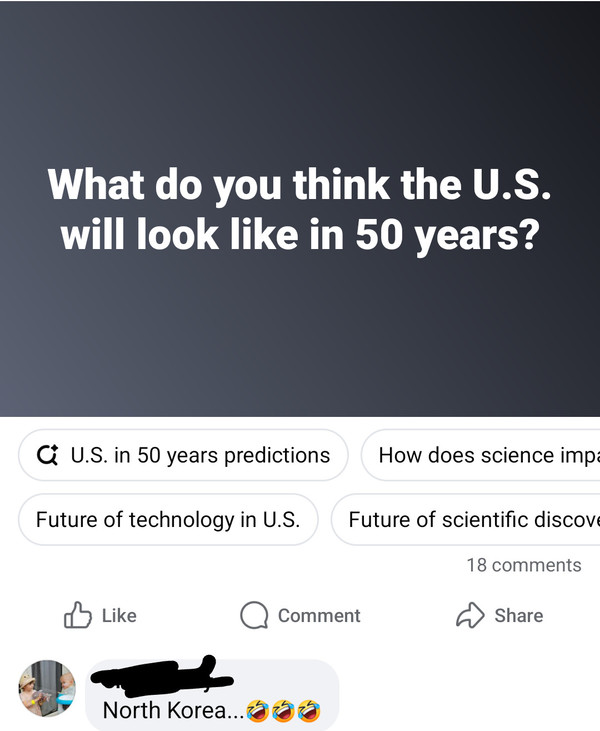Viewport: 600px width, 731px height.
Task: Click the Share text label
Action: [519, 616]
